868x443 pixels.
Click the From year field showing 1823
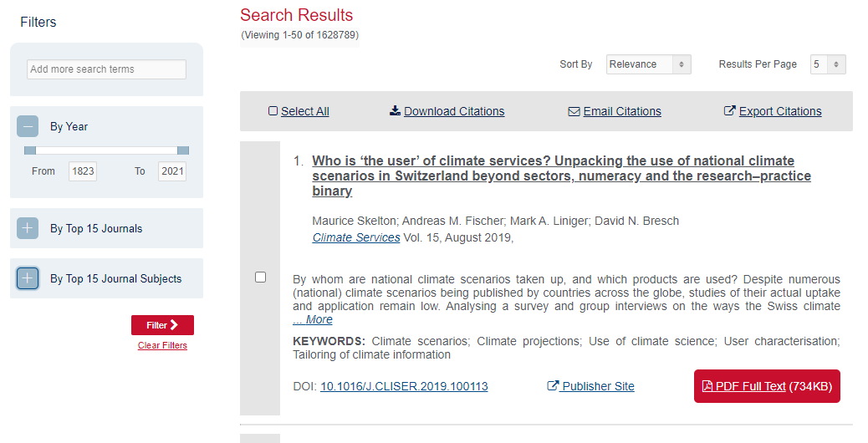click(83, 171)
